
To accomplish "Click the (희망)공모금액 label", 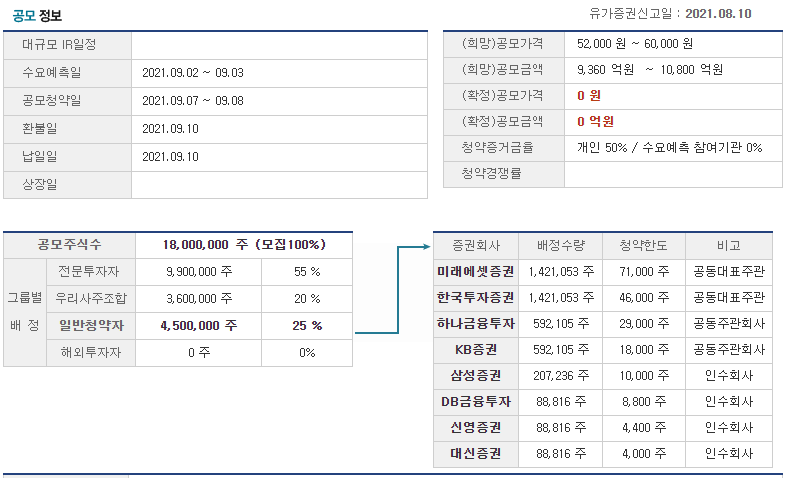I will point(503,70).
